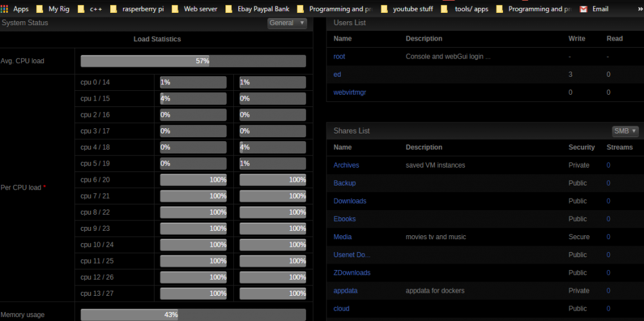
Task: Click Streams count for Media share
Action: (x=609, y=237)
